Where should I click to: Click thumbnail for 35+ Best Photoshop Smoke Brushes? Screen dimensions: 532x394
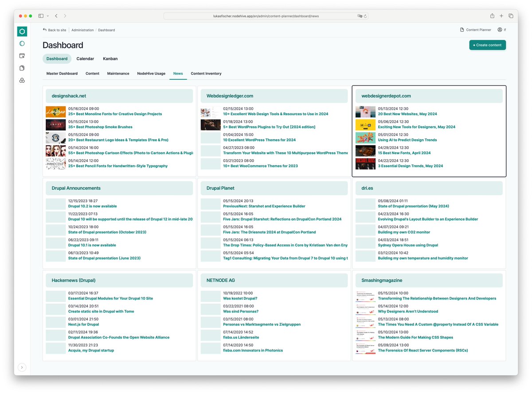tap(55, 125)
